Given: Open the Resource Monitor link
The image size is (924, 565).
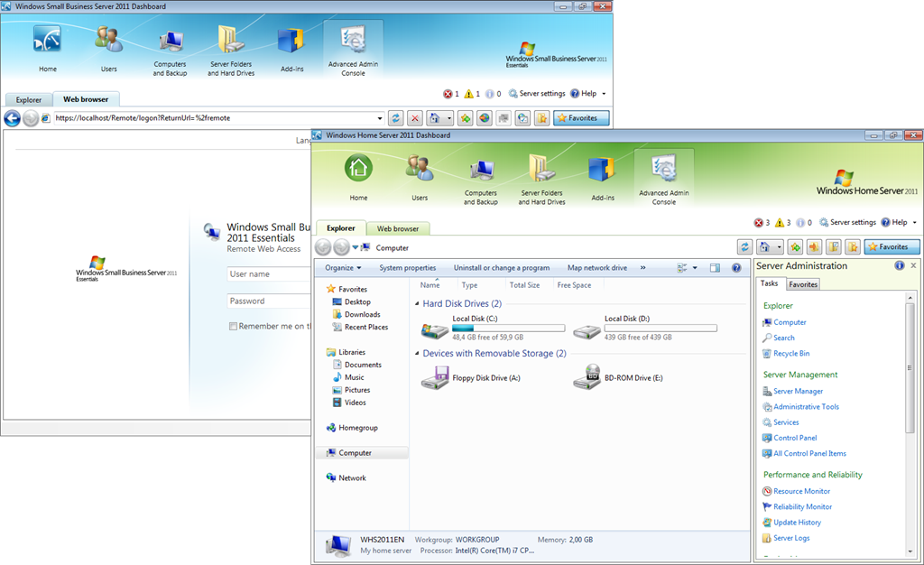Looking at the screenshot, I should click(x=801, y=491).
